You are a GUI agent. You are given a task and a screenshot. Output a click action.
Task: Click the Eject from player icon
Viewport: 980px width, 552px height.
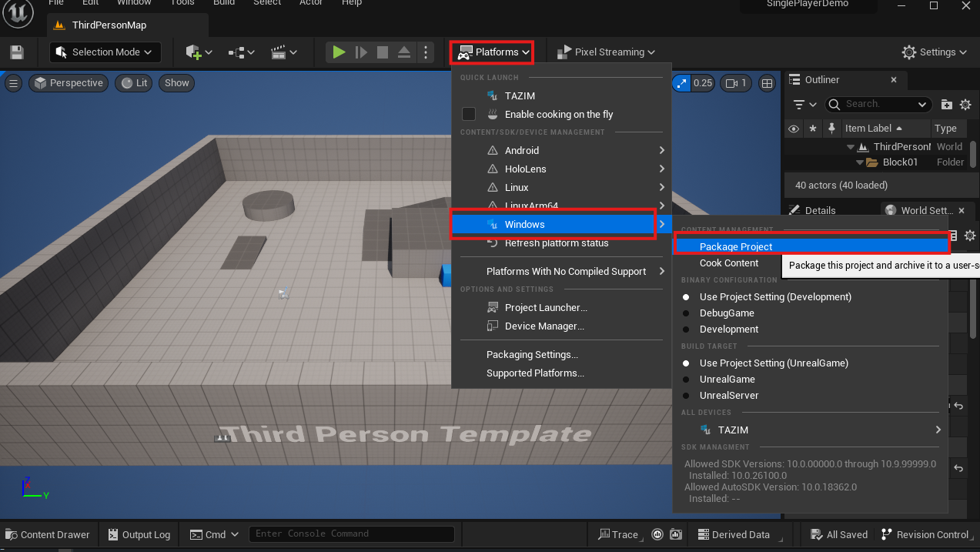[x=404, y=52]
